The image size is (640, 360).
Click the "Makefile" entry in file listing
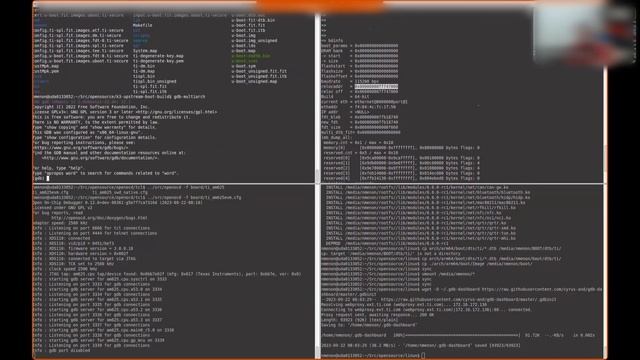click(142, 25)
